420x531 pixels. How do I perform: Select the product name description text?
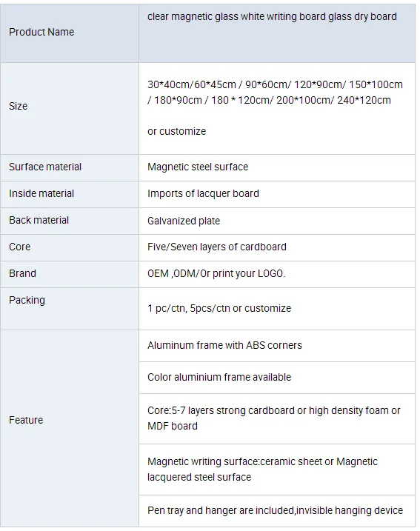(272, 16)
